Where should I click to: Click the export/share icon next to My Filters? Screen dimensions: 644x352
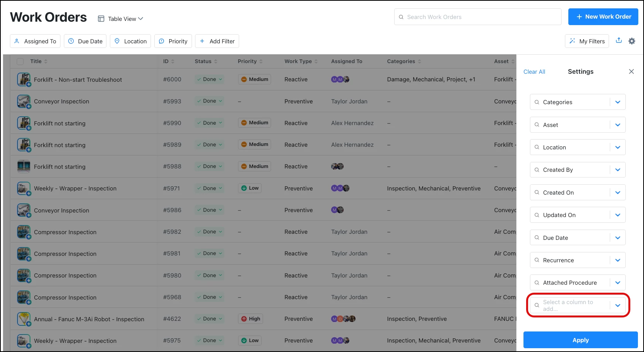click(619, 40)
